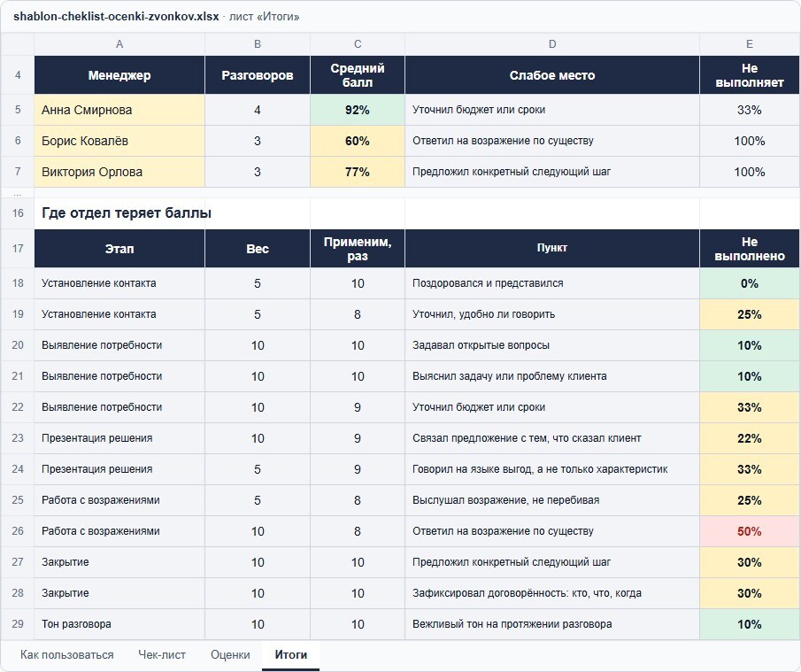Select the heading «Где отдел теряет баллы»

(x=127, y=213)
